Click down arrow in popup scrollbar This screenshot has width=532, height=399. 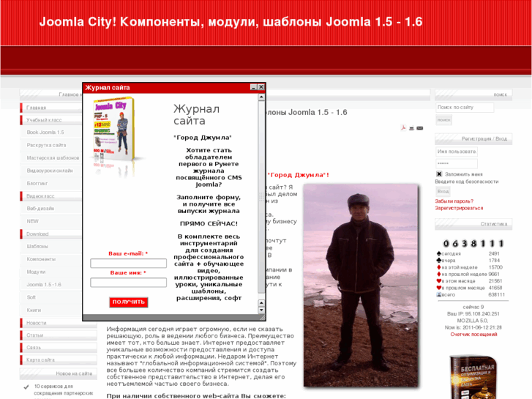[261, 310]
